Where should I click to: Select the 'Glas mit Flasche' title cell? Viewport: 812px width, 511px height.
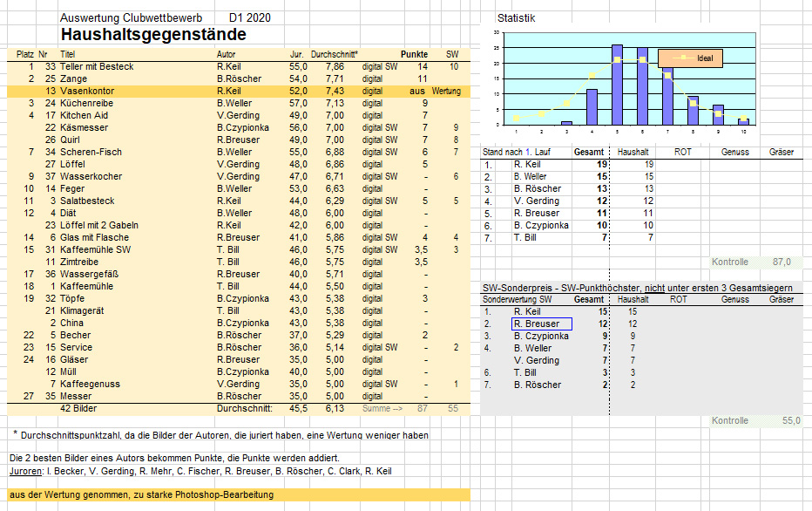point(95,237)
